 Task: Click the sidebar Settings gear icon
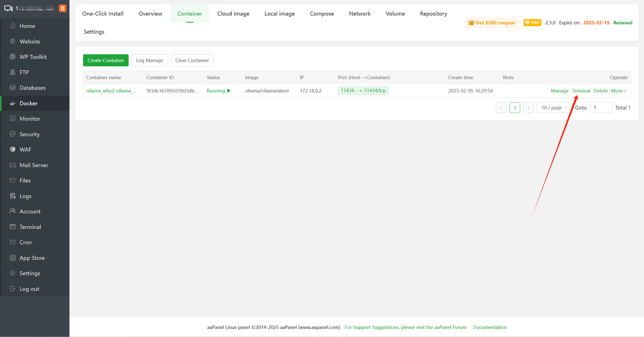click(x=13, y=273)
